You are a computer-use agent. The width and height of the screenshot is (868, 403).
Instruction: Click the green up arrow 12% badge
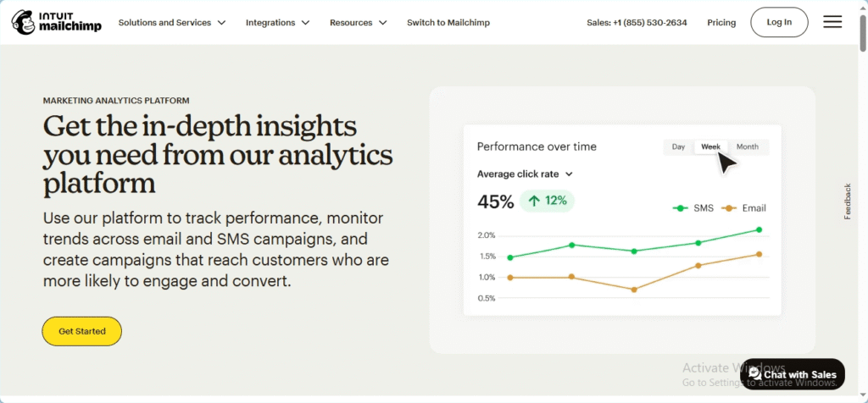point(547,201)
